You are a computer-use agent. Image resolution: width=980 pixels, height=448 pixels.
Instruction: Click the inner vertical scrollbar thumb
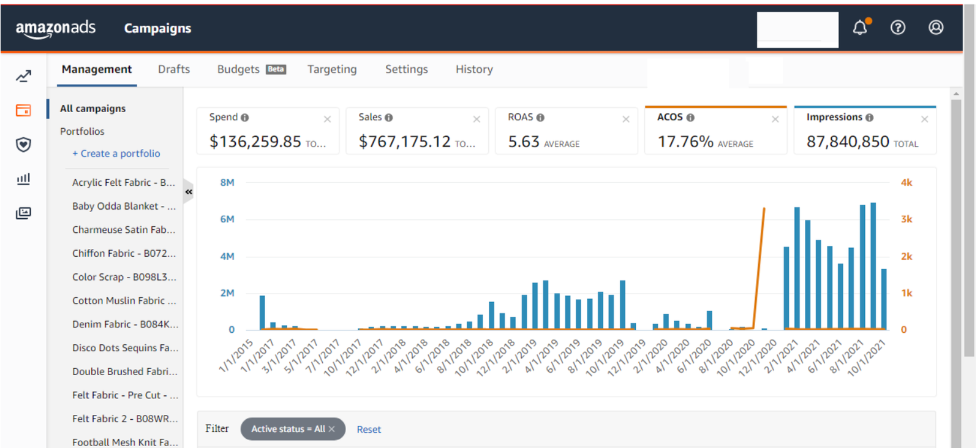coord(956,273)
